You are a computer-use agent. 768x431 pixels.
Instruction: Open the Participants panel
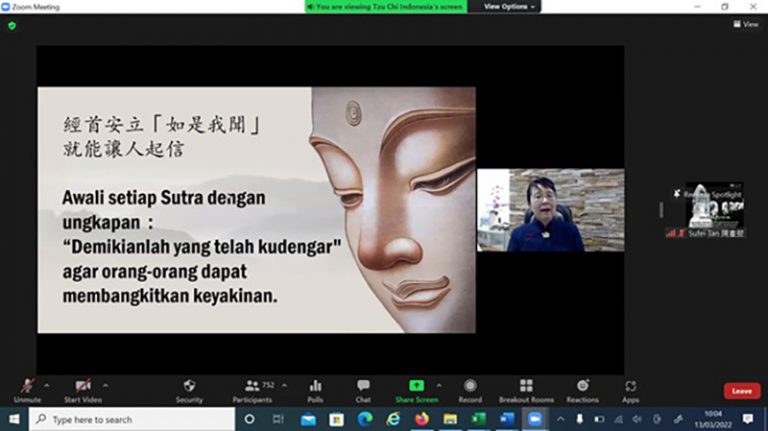click(x=252, y=389)
